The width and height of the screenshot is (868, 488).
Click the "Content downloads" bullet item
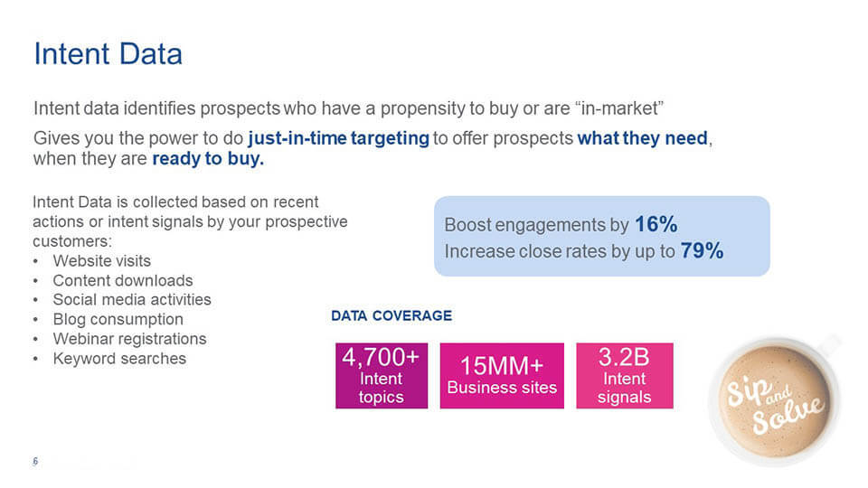click(x=123, y=280)
